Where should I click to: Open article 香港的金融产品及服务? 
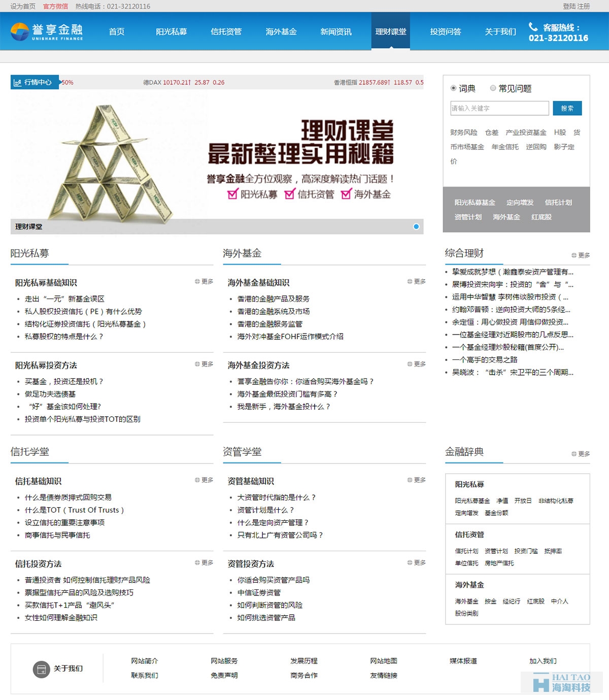(x=274, y=299)
